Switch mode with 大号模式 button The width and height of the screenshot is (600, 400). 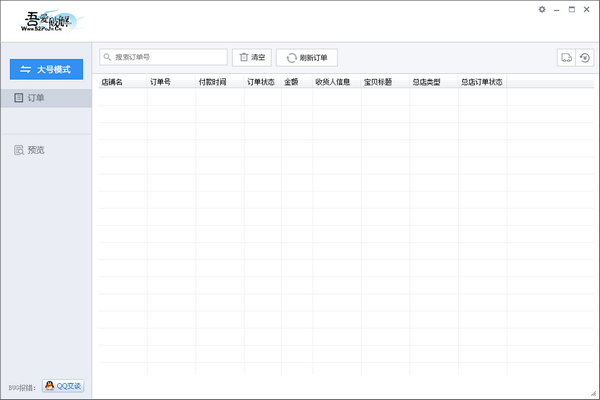[46, 69]
